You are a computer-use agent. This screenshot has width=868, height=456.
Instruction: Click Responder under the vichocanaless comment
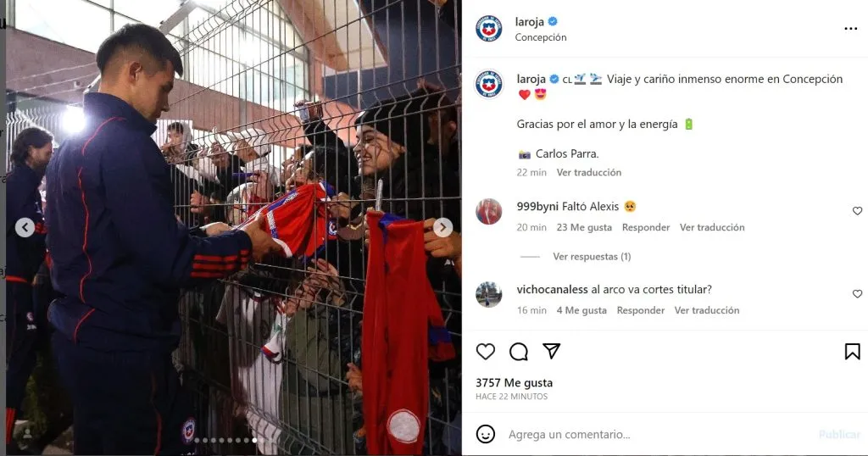point(641,310)
